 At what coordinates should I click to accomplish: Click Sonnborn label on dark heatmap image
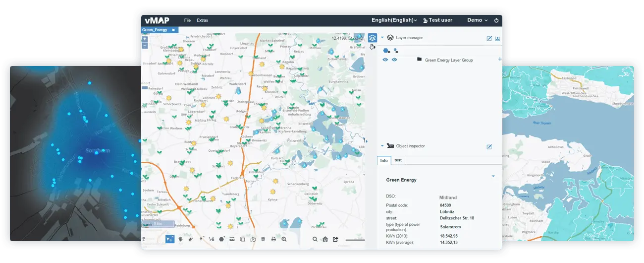(98, 150)
